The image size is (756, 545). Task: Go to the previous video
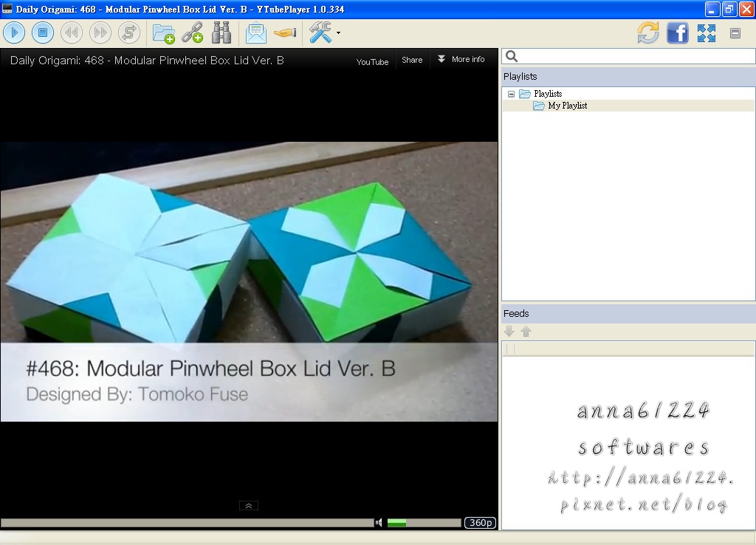pos(72,32)
